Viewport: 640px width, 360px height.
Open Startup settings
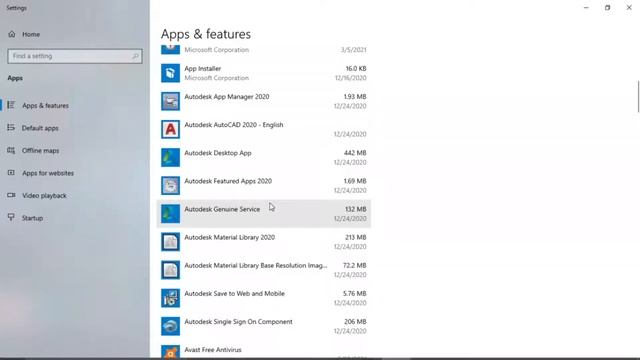point(32,218)
